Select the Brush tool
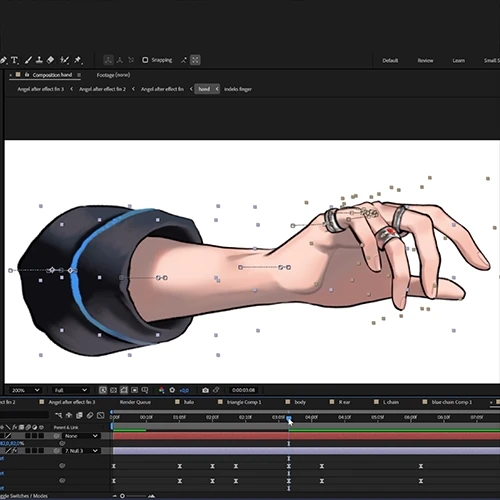Viewport: 500px width, 500px height. pos(28,60)
